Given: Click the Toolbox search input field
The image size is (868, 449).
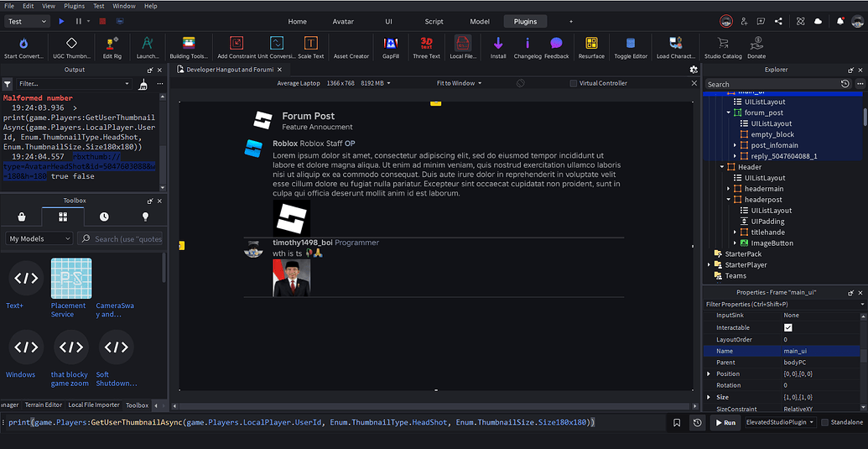Looking at the screenshot, I should 120,239.
